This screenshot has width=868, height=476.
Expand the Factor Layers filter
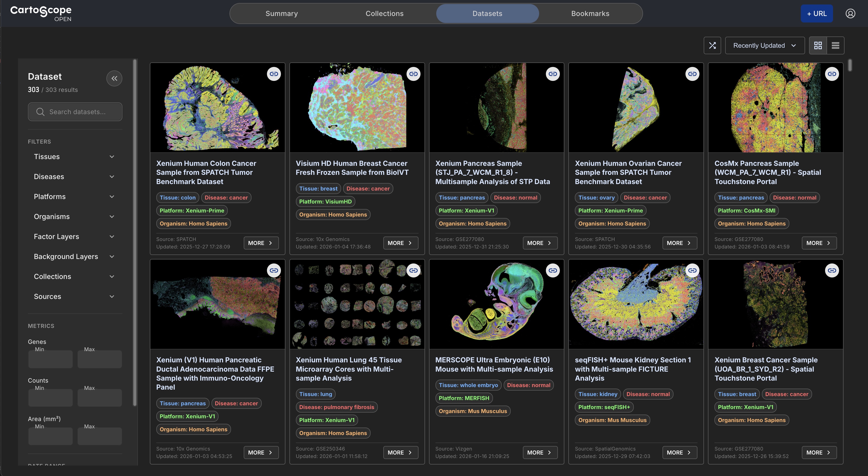pyautogui.click(x=74, y=237)
